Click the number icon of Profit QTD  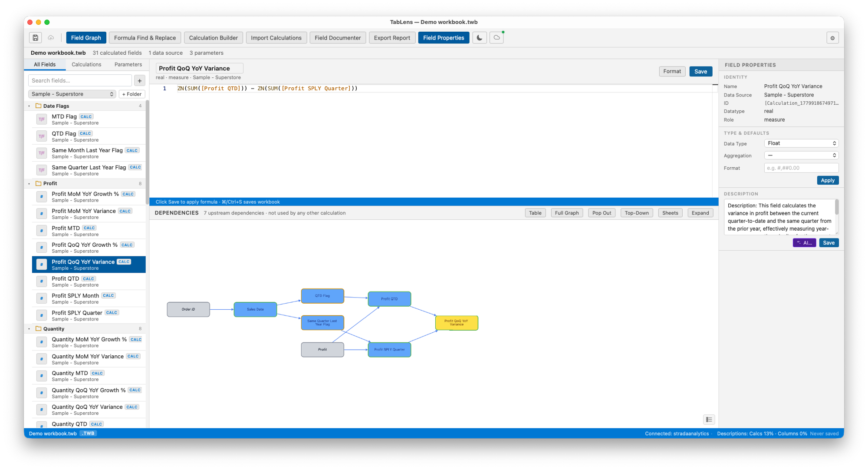point(42,281)
